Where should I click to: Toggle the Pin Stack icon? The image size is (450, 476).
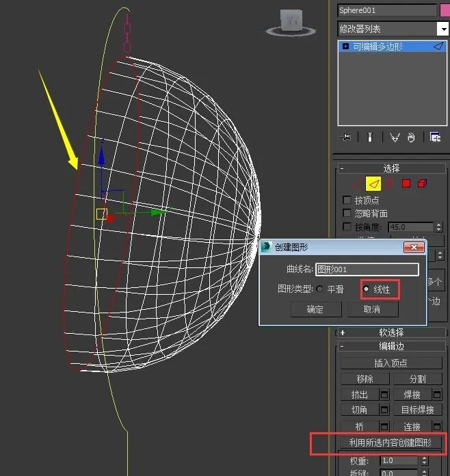pyautogui.click(x=345, y=137)
